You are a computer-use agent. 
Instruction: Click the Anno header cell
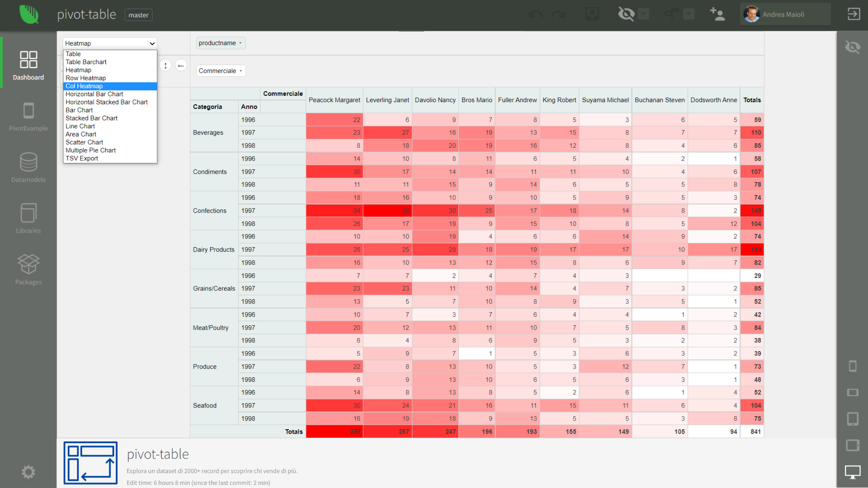point(249,107)
